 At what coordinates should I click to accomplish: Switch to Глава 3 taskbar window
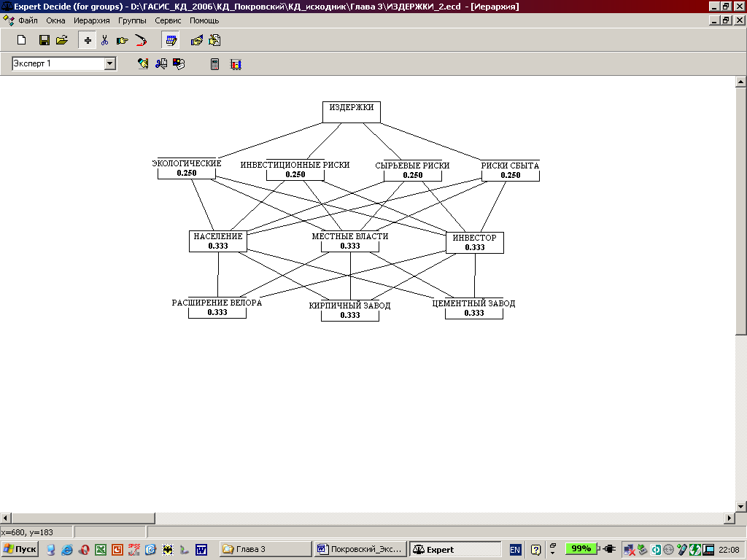coord(265,549)
